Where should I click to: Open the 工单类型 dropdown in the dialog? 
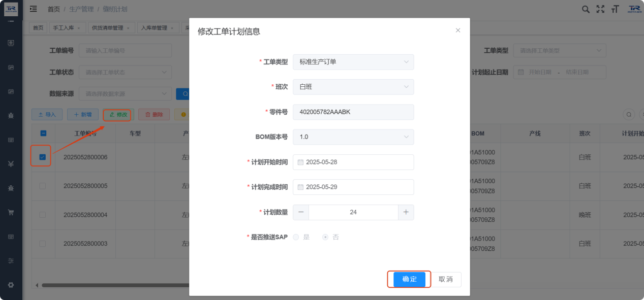click(353, 62)
